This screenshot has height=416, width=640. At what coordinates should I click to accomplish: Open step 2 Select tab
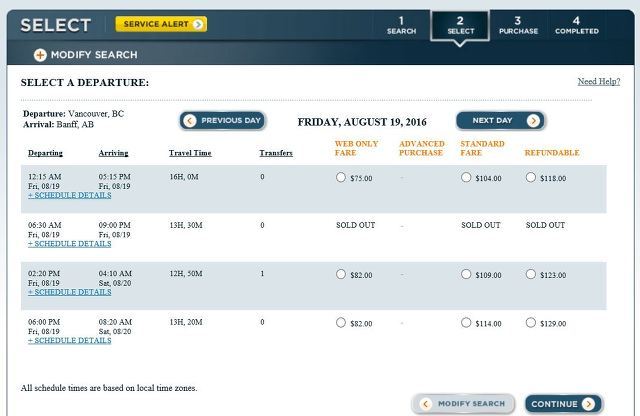pyautogui.click(x=460, y=25)
